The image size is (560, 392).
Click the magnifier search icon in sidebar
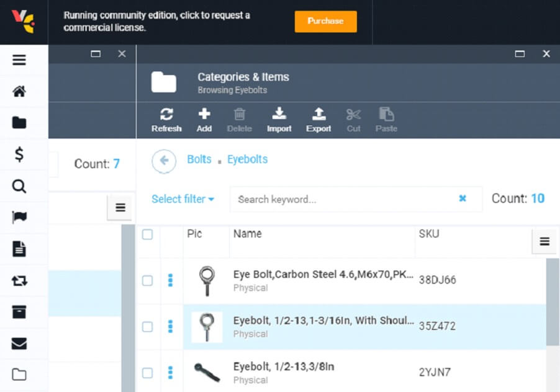click(19, 187)
